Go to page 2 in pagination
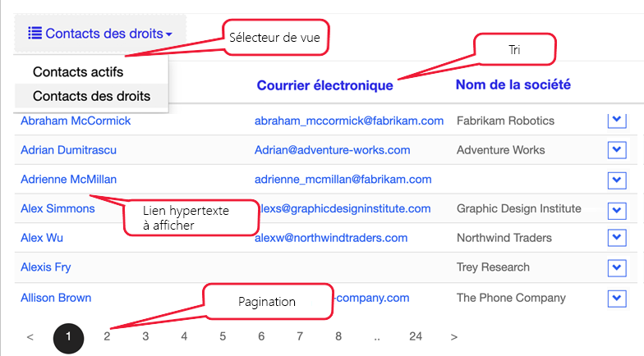Image resolution: width=644 pixels, height=356 pixels. [107, 336]
